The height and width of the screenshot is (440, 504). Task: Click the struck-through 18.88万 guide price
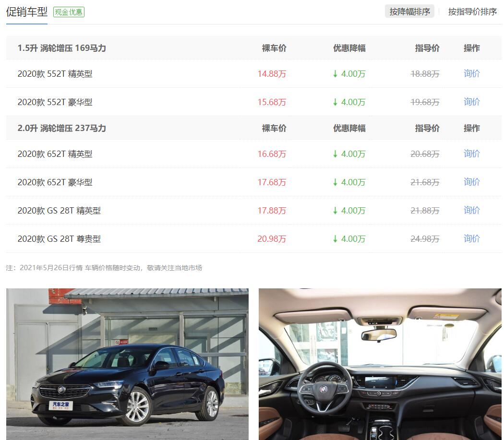coord(425,74)
